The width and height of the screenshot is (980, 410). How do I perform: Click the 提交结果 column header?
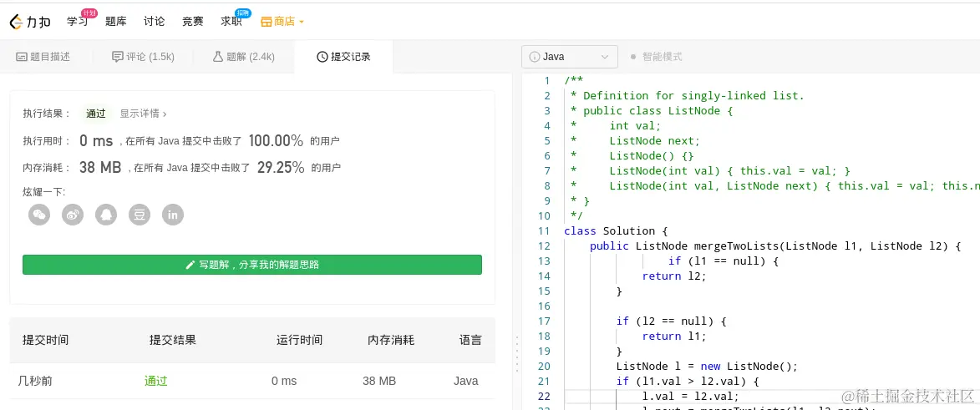(172, 340)
